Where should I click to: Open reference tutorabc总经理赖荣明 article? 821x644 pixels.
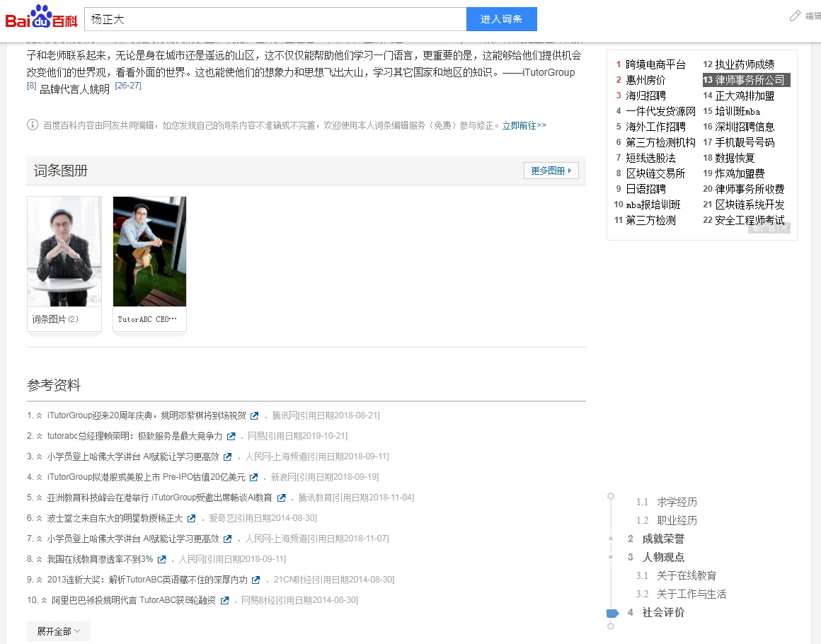[x=134, y=436]
